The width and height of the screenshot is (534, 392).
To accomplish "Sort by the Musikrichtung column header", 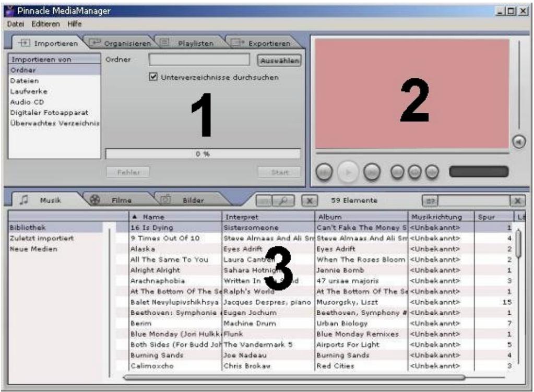I will click(441, 217).
